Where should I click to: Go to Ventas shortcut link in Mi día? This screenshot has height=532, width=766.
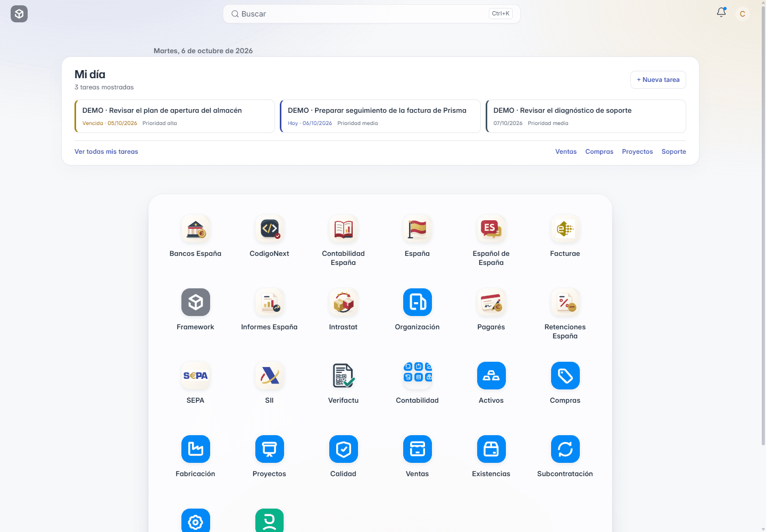(x=566, y=152)
